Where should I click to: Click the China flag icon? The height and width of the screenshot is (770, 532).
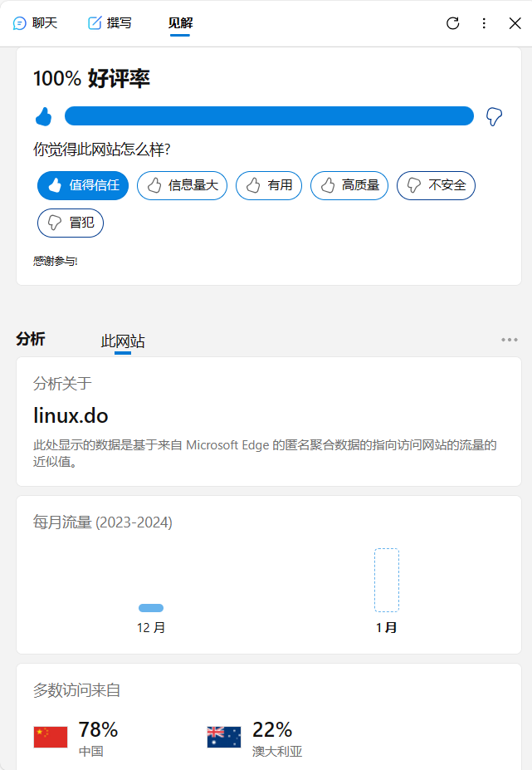click(x=51, y=737)
